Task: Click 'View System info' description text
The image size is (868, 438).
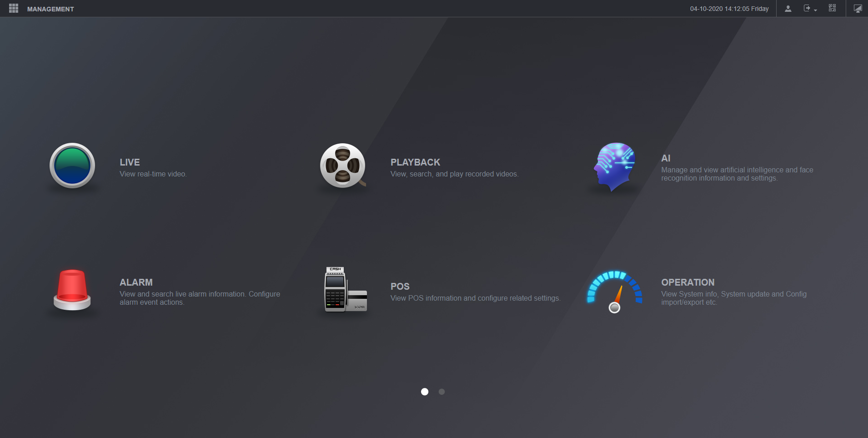Action: 734,298
